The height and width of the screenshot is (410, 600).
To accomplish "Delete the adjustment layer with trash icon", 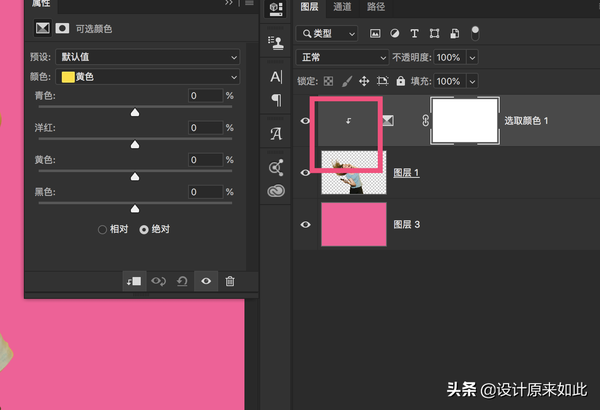I will click(x=230, y=281).
